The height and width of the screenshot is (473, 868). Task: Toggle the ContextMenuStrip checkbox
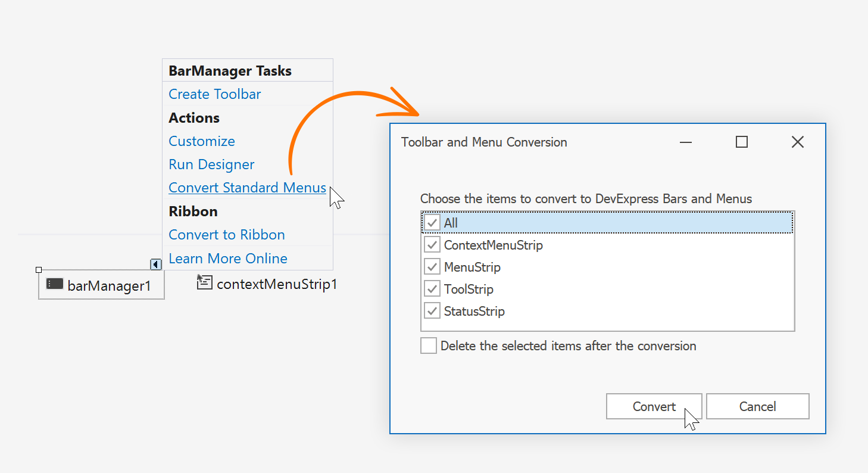coord(432,245)
